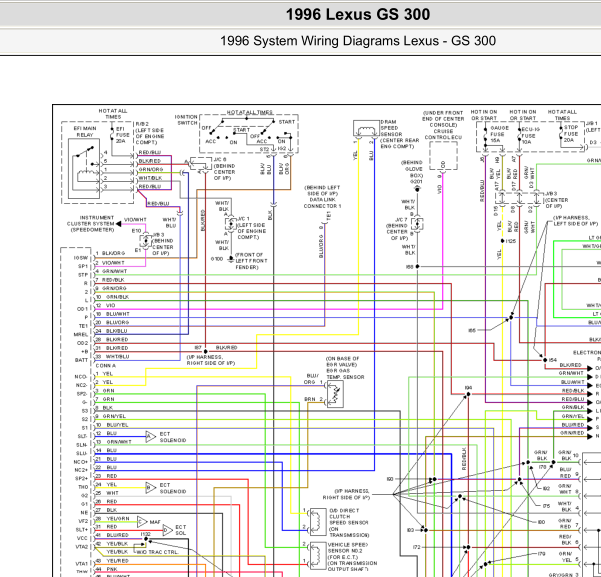Select the IGSW pin label

point(81,258)
